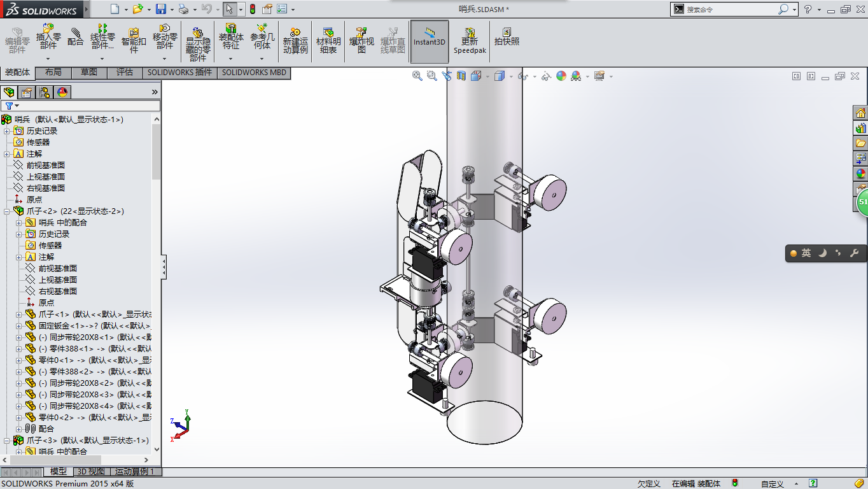Click the Print icon in quick toolbar

click(183, 9)
